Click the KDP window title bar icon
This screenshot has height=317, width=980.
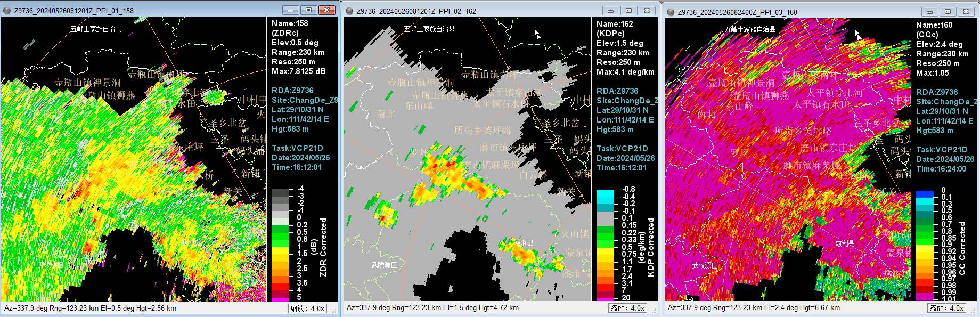pyautogui.click(x=349, y=11)
